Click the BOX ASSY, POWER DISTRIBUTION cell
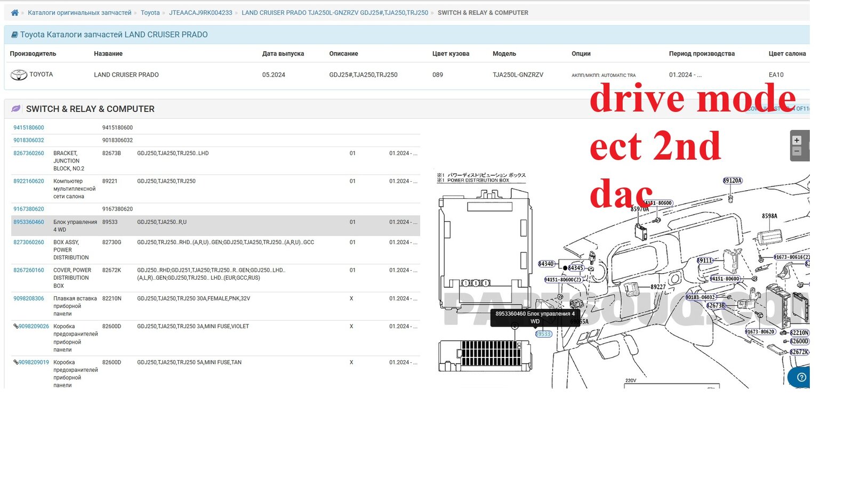Viewport: 853px width, 504px height. point(71,250)
